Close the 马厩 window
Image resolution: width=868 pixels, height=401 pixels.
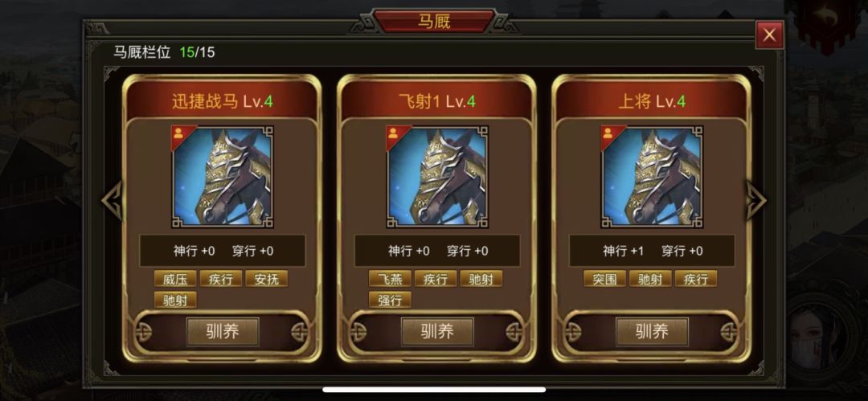coord(769,35)
